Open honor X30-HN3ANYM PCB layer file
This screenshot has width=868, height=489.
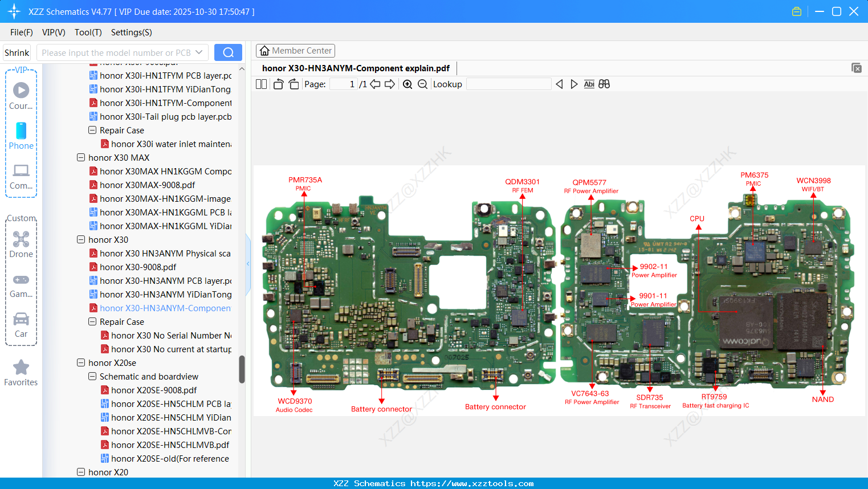[165, 280]
